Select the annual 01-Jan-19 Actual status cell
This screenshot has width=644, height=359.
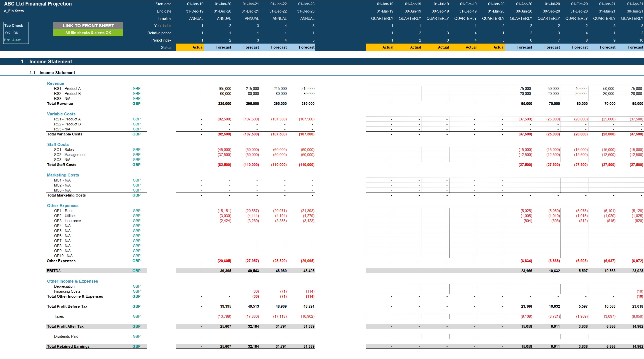(x=190, y=47)
